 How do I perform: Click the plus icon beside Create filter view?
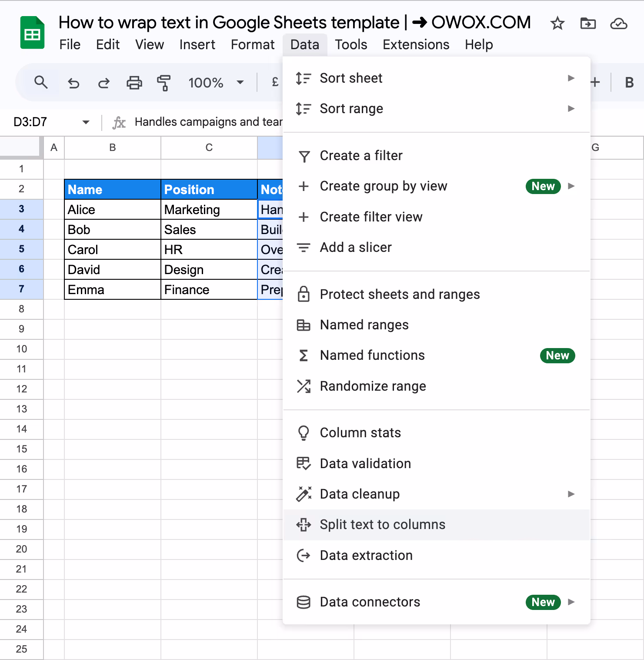click(x=304, y=217)
